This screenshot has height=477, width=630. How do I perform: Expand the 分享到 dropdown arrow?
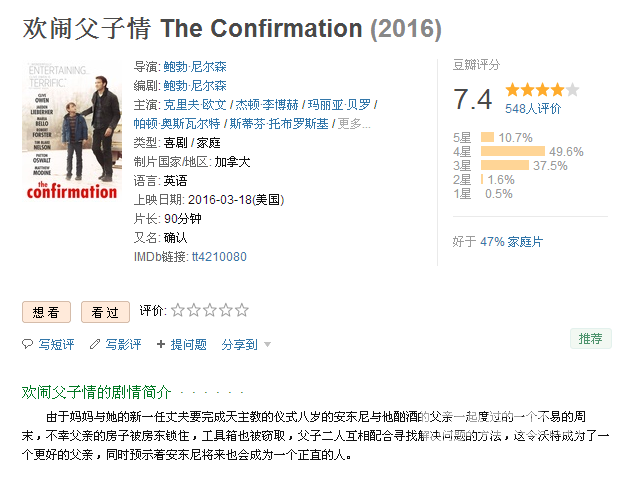(x=268, y=345)
